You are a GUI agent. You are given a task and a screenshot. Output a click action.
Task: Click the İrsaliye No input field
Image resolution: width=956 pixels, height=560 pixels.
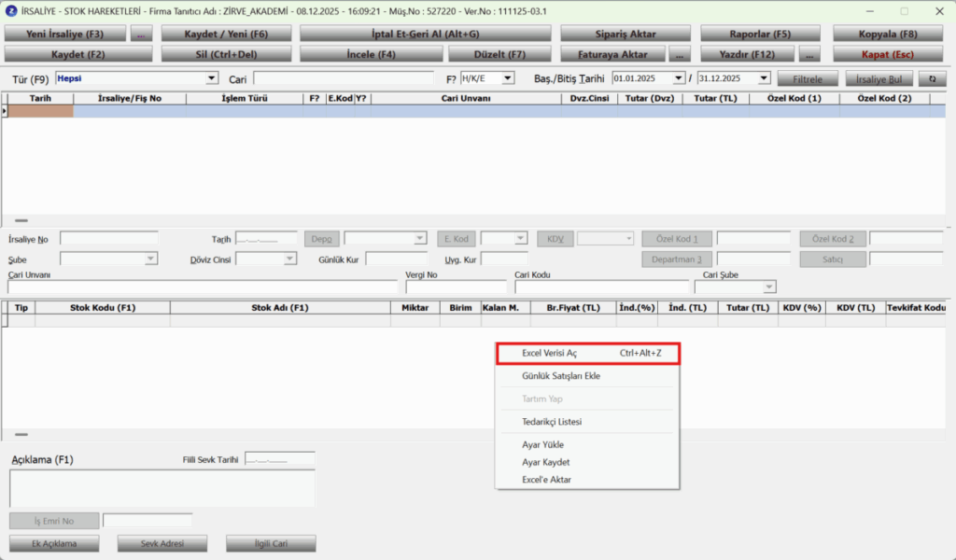[109, 238]
